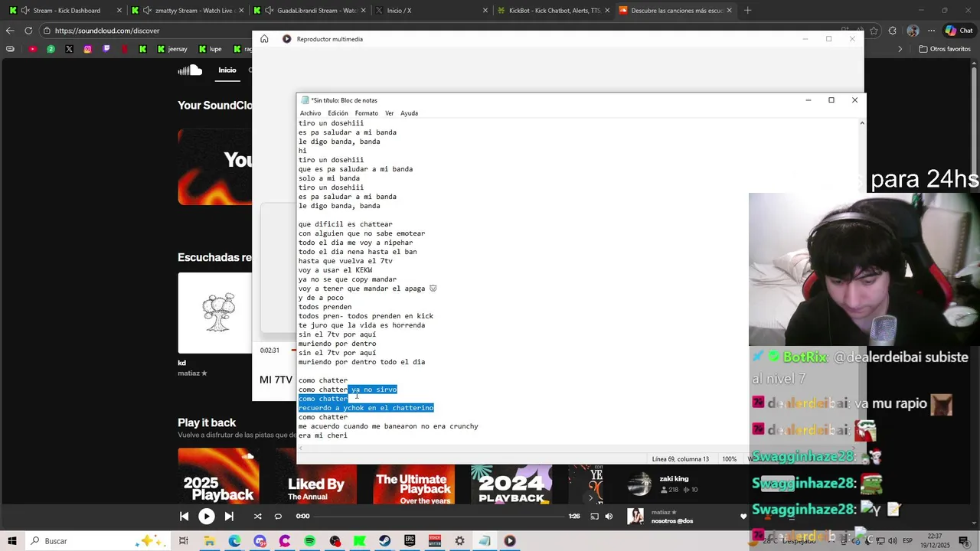Reload the SoundCloud page
The height and width of the screenshot is (551, 980).
(x=28, y=31)
